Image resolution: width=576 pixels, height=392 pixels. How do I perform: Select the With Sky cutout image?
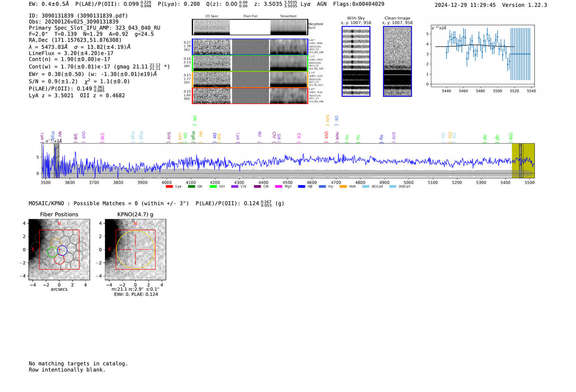(356, 61)
